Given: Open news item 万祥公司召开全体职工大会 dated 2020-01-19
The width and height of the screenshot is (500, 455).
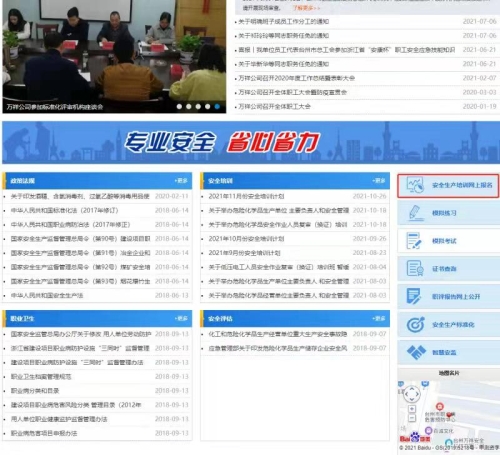Looking at the screenshot, I should [274, 106].
